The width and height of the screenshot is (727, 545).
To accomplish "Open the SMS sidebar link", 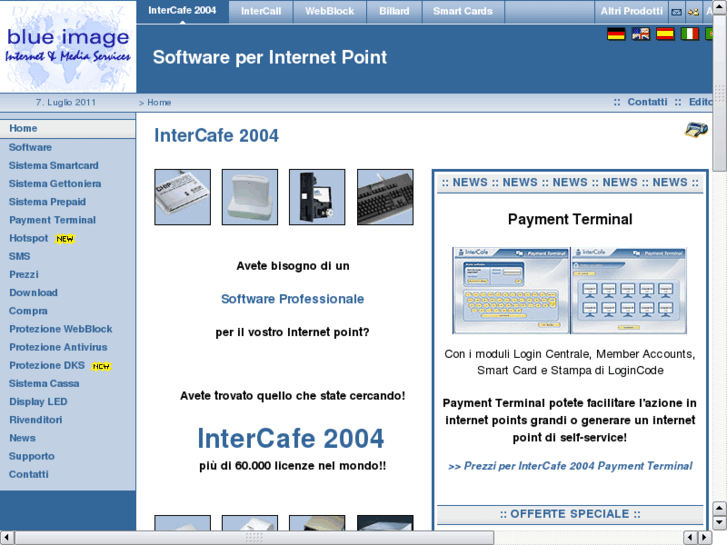I will tap(19, 256).
